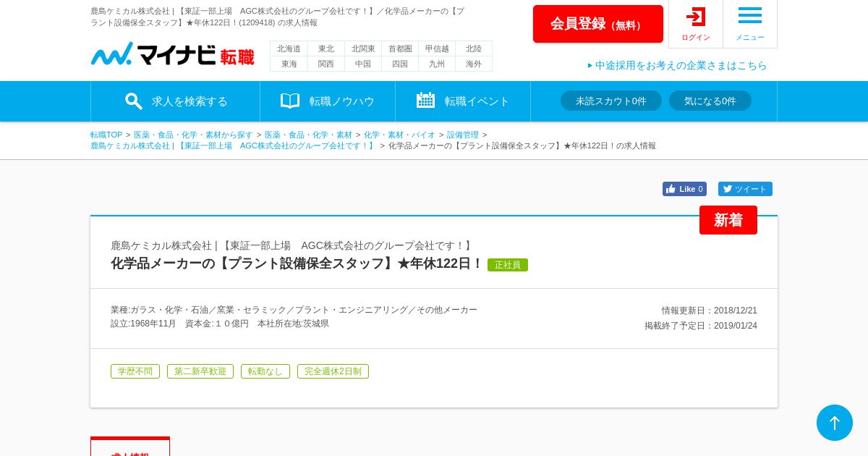Click text 掲載終了予定日：2019/01/24

701,326
